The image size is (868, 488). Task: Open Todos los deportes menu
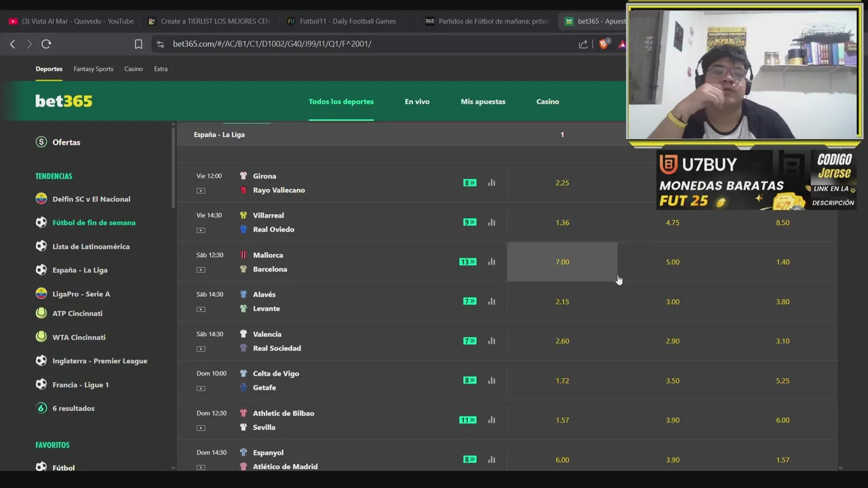pos(341,102)
